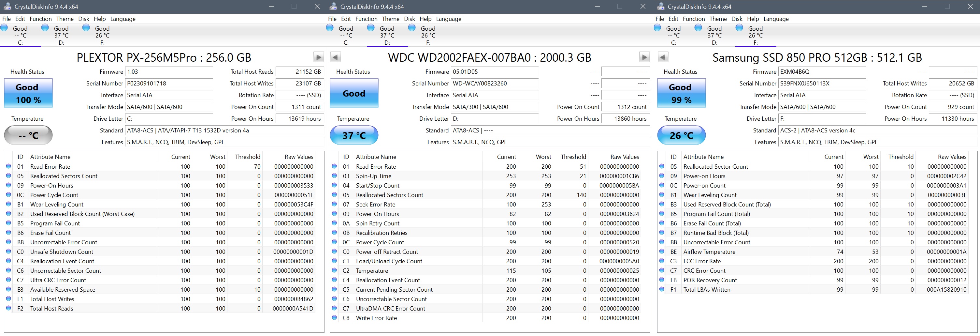Image resolution: width=980 pixels, height=336 pixels.
Task: Click status dot for Spin-Up Time row
Action: point(334,176)
